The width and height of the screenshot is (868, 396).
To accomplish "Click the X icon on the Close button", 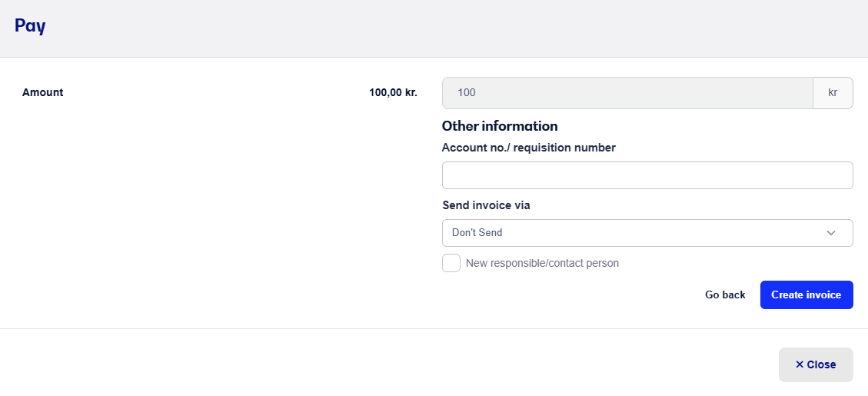I will [800, 364].
